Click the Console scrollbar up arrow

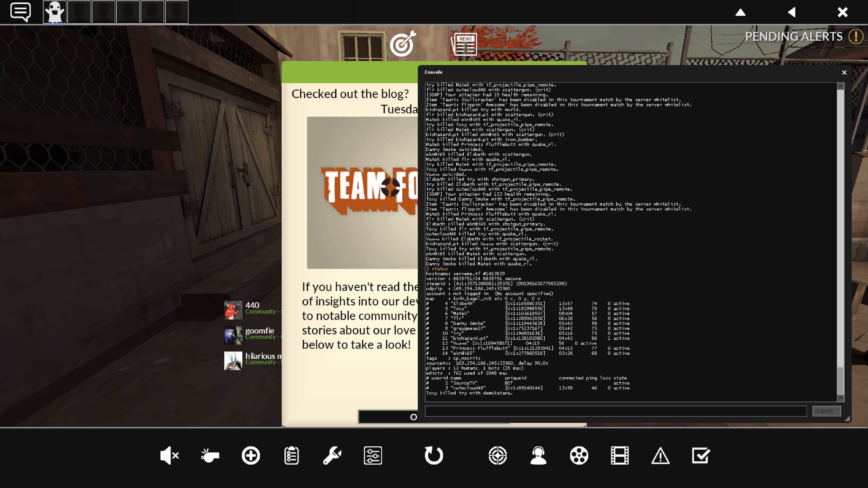click(x=840, y=87)
